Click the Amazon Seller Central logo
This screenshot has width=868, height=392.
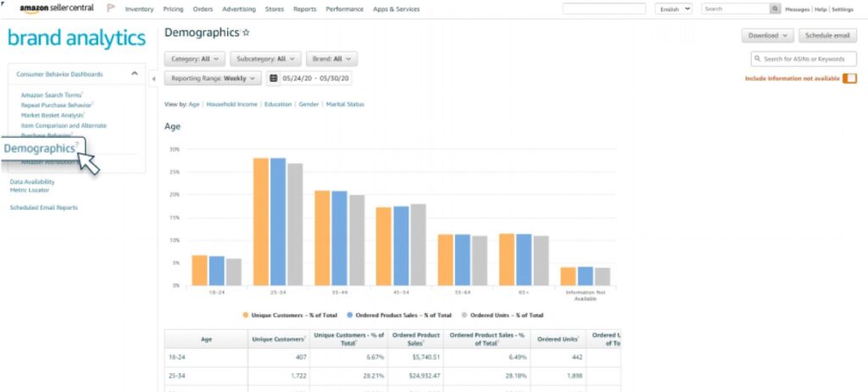[57, 8]
